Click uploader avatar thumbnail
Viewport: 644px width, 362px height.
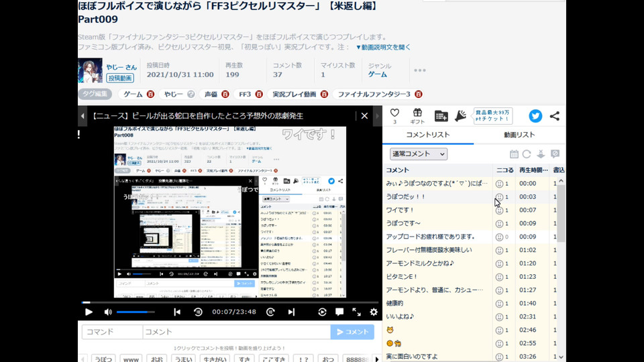click(90, 70)
